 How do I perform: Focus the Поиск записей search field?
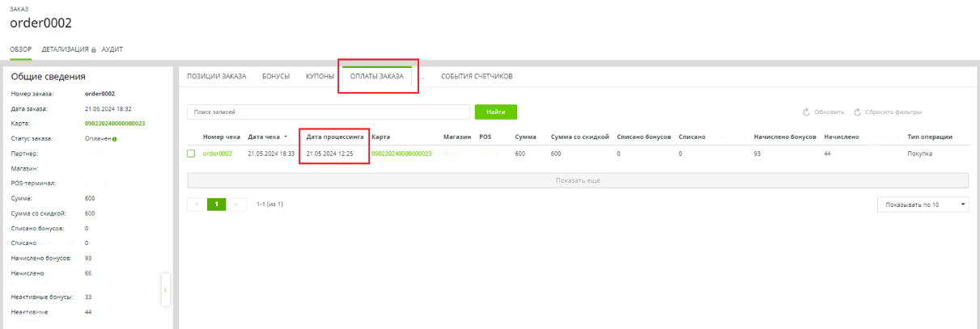click(329, 112)
